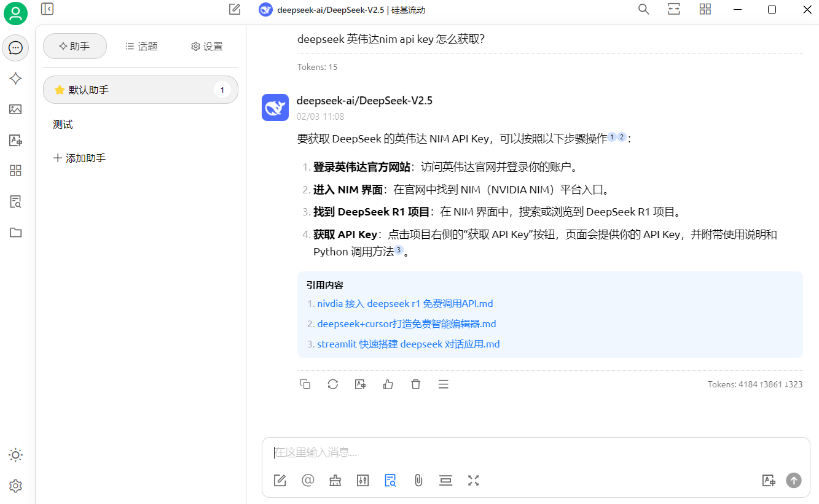This screenshot has width=819, height=504.
Task: Open model selector deepseek-ai/DeepSeek-V2.5
Action: click(x=342, y=9)
